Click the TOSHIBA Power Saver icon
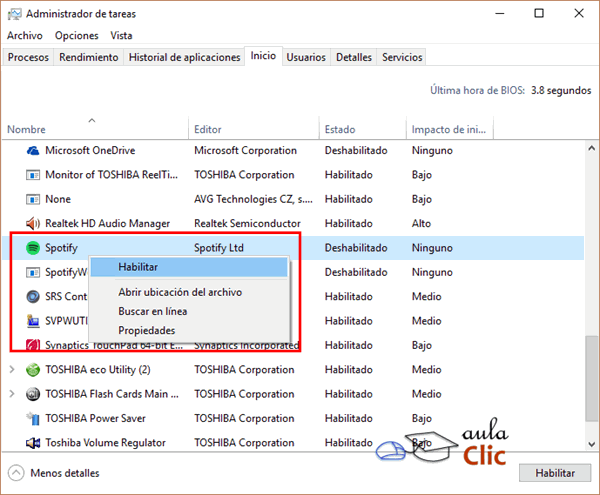 pos(33,418)
